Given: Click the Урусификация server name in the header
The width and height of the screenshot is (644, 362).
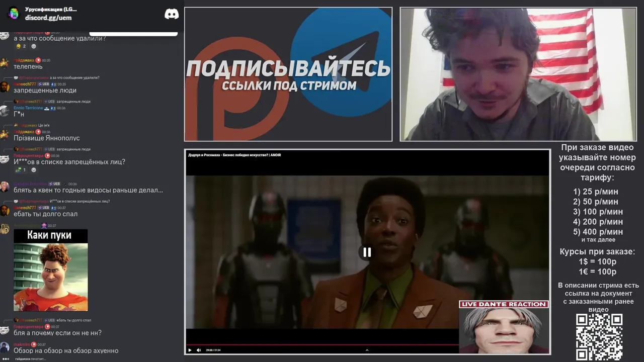Looking at the screenshot, I should tap(51, 9).
